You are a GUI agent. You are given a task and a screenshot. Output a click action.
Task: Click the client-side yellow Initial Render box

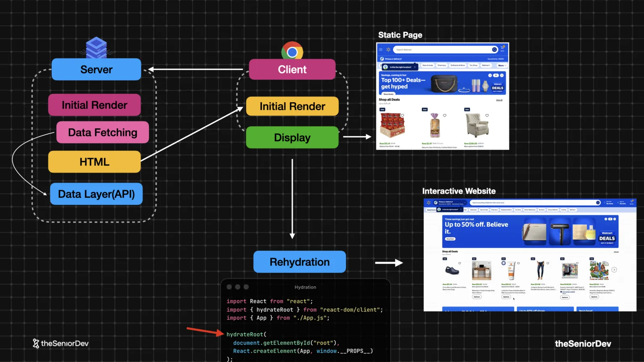(x=292, y=106)
